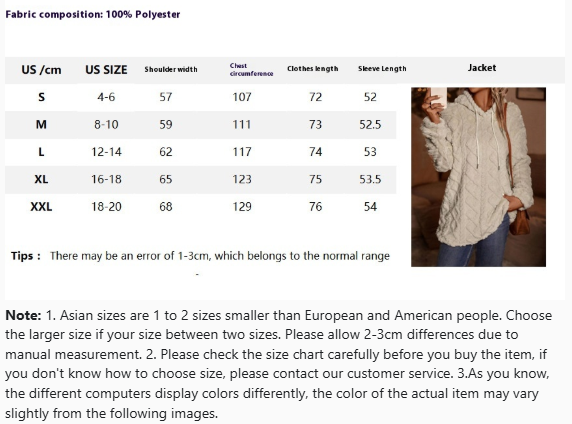Select the size 'M' row label
The width and height of the screenshot is (572, 424).
41,124
